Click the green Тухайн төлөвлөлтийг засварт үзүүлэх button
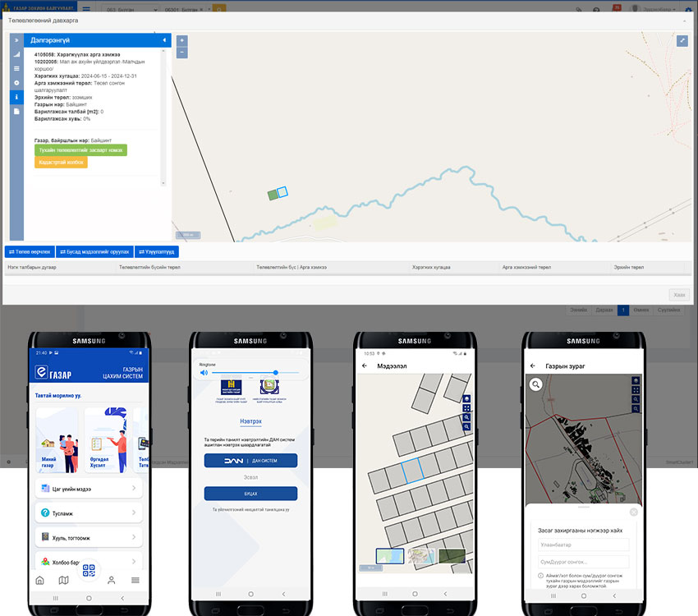 pos(80,150)
